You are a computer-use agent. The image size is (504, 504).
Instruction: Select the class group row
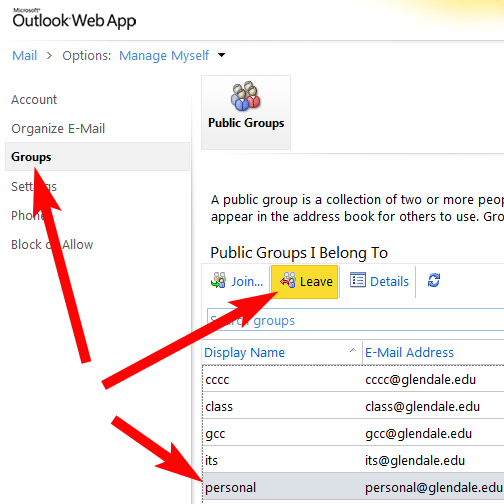pos(353,406)
